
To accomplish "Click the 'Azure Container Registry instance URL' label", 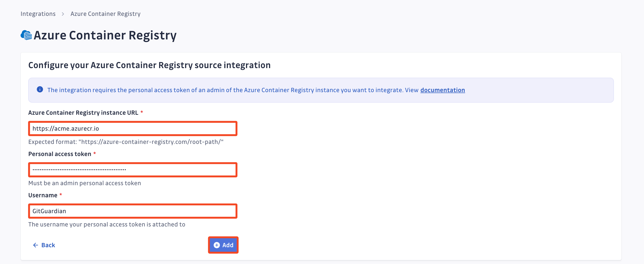I will 83,113.
